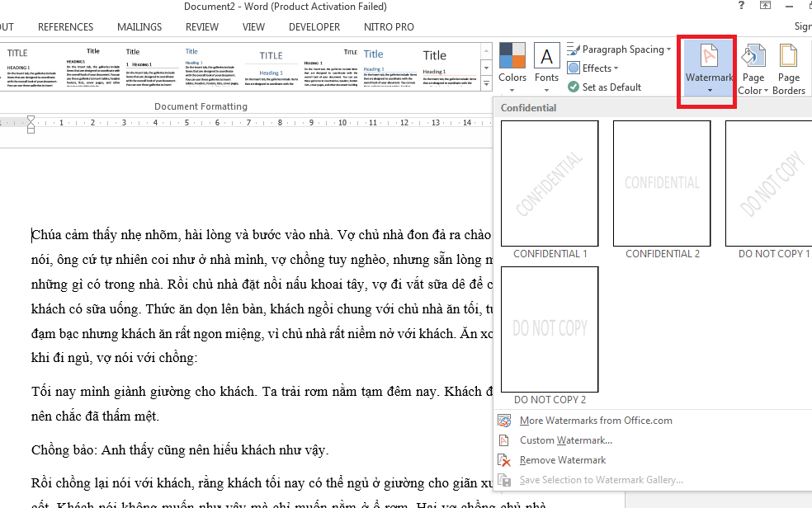Viewport: 812px width, 508px height.
Task: Click the ruler indent marker
Action: [x=31, y=125]
